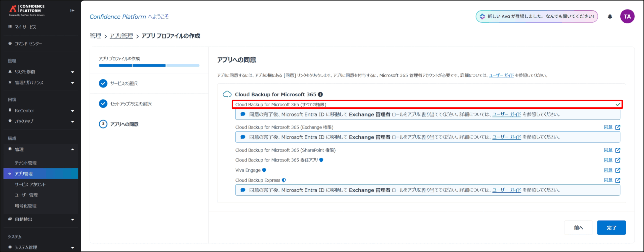Click the notification bell icon
Viewport: 644px width, 252px height.
coord(610,17)
